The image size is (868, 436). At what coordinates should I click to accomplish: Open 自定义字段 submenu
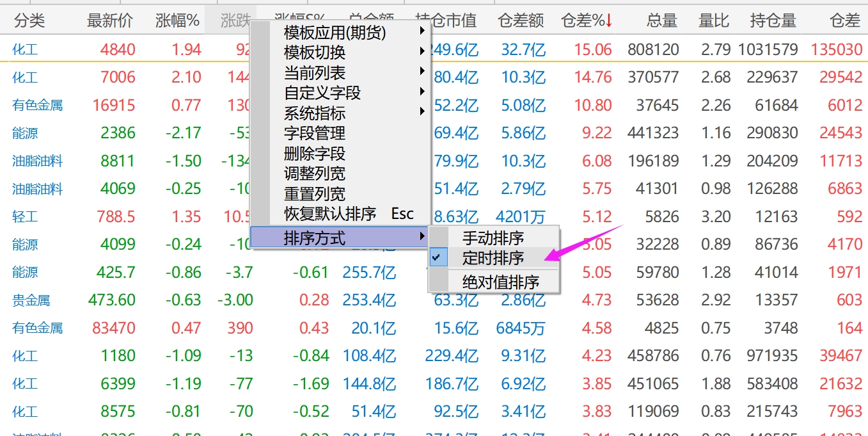[x=322, y=93]
